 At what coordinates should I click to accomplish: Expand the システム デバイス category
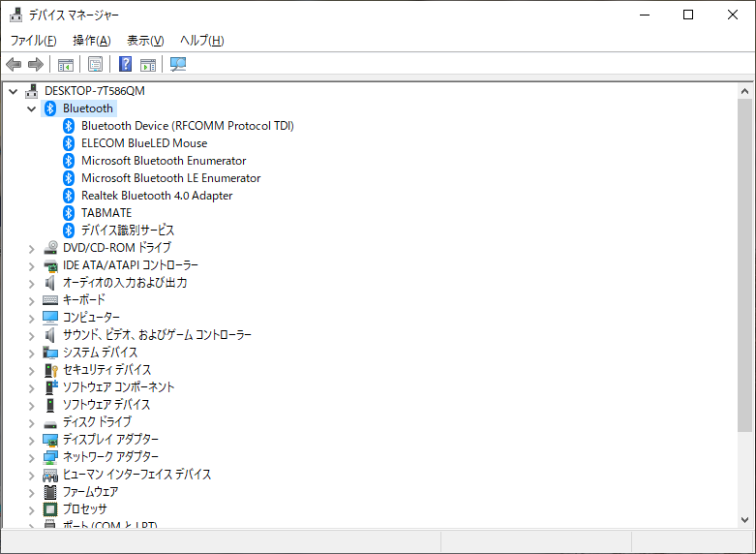[x=31, y=354]
